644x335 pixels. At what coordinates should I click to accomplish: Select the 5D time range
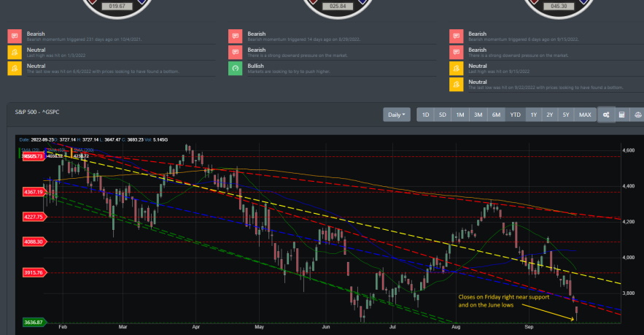442,115
